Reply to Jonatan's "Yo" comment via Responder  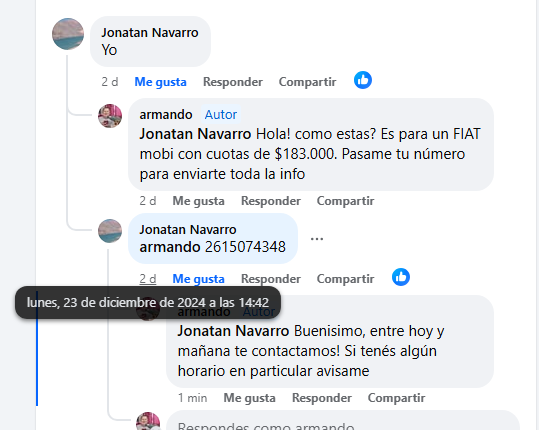pyautogui.click(x=233, y=82)
